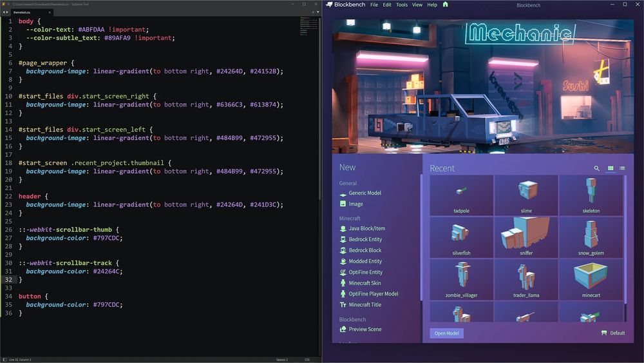Open the silverfish recent model

pyautogui.click(x=461, y=238)
